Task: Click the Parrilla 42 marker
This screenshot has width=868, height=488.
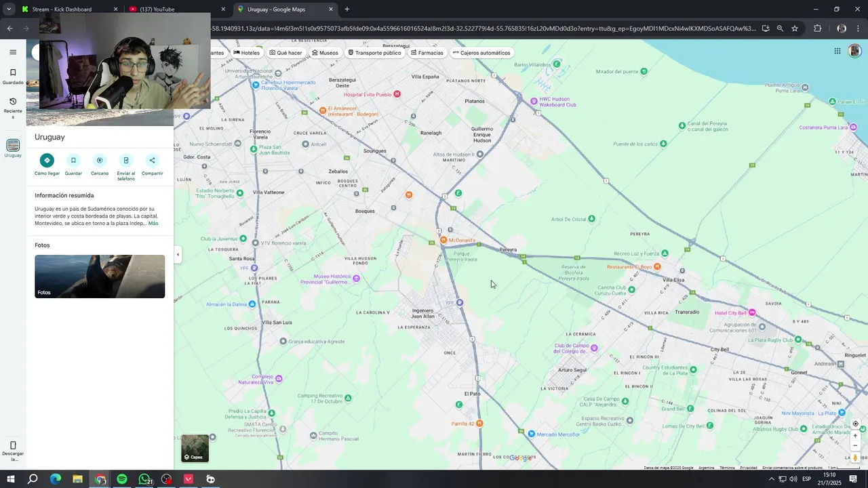Action: [x=479, y=424]
